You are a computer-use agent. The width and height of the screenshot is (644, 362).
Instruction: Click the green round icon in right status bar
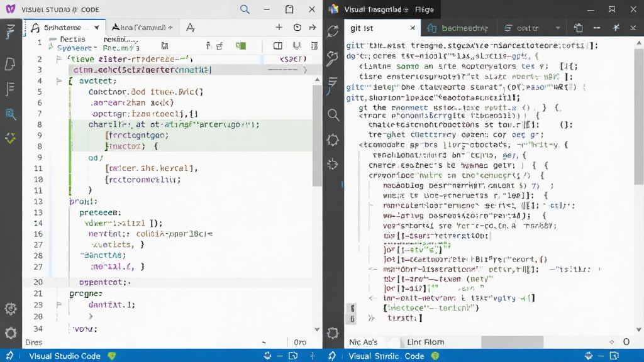pyautogui.click(x=435, y=356)
